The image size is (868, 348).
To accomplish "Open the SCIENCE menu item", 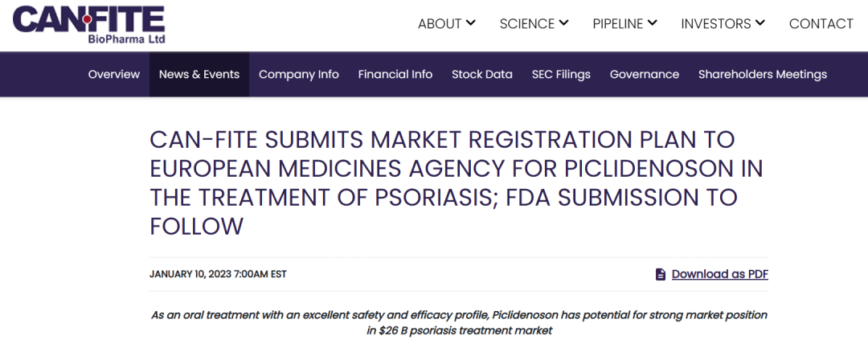I will click(527, 24).
